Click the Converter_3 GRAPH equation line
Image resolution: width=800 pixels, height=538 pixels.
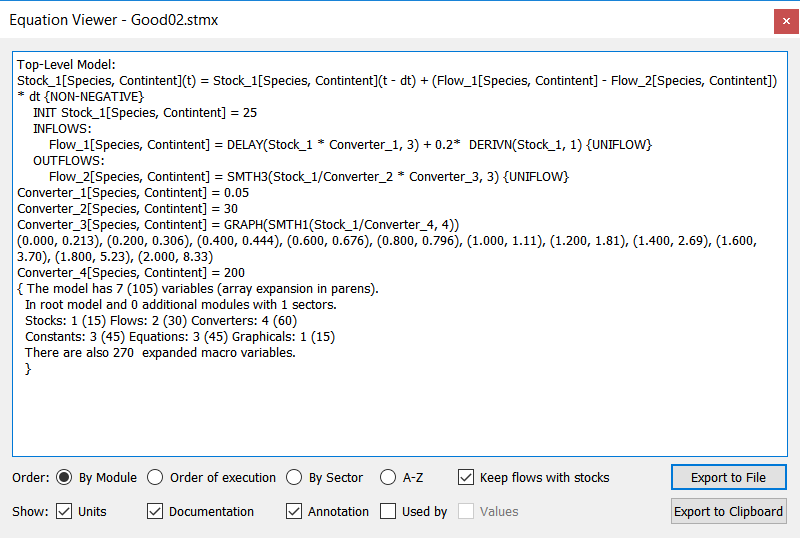[x=238, y=225]
